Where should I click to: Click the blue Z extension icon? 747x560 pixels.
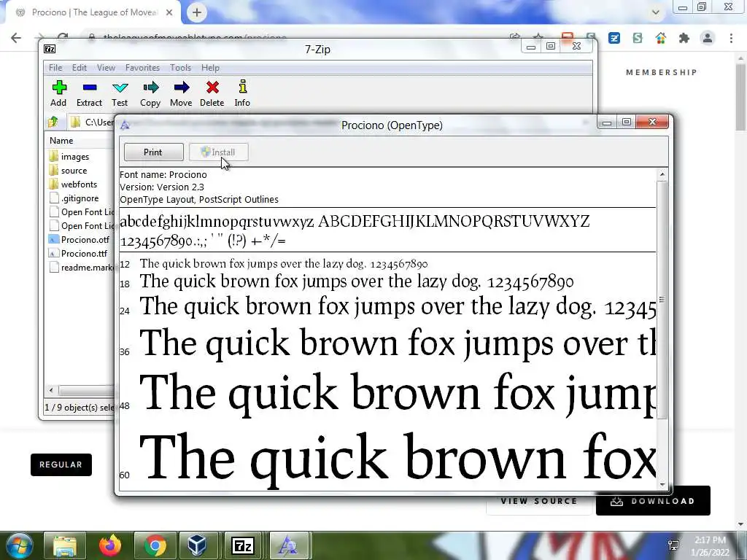(614, 38)
